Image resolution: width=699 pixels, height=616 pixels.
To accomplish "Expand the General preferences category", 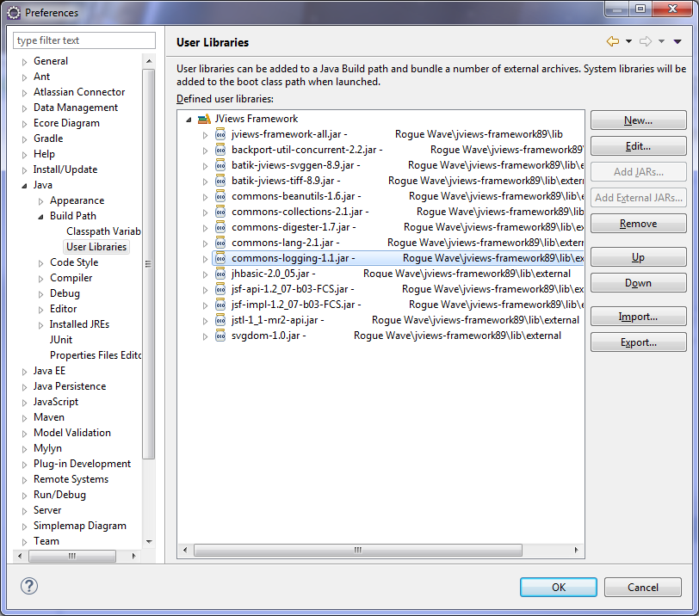I will [24, 61].
